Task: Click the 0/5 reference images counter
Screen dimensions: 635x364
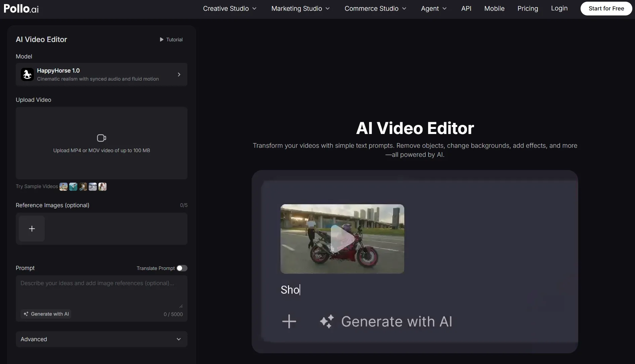Action: point(184,205)
